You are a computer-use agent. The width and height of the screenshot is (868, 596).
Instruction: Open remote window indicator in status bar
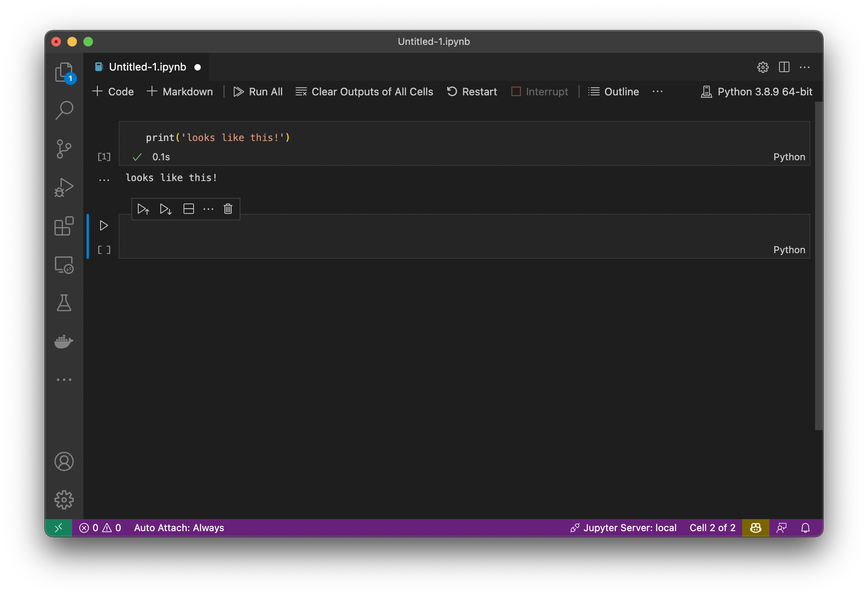tap(59, 528)
